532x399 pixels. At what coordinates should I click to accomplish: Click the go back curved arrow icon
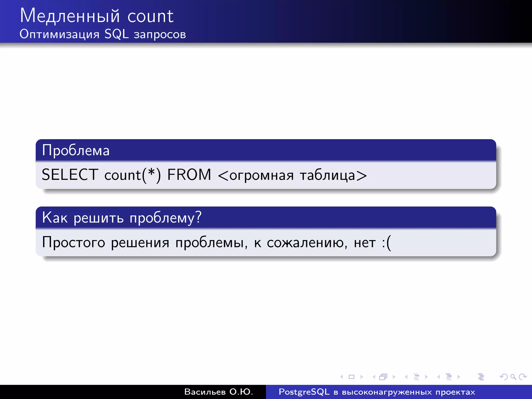(x=504, y=377)
